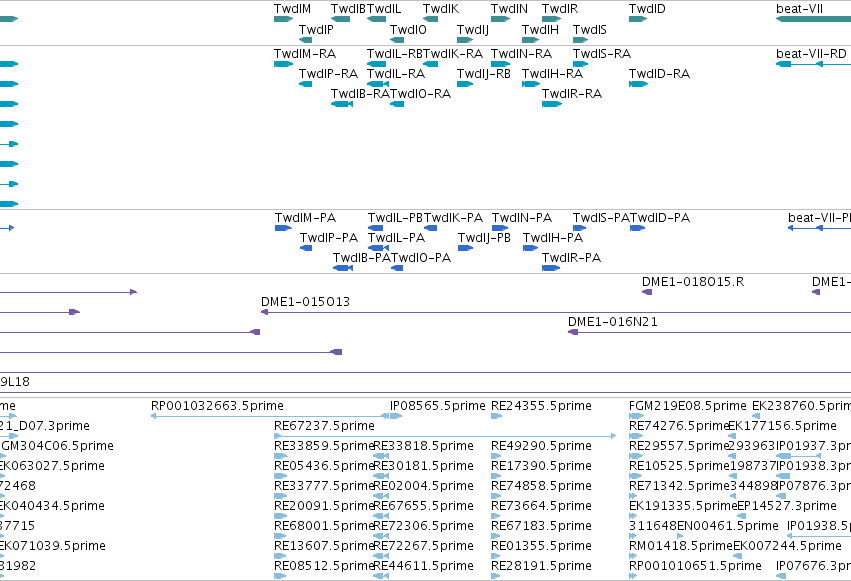Image resolution: width=851 pixels, height=581 pixels.
Task: Open the TwdlH-RA transcript
Action: click(x=530, y=84)
